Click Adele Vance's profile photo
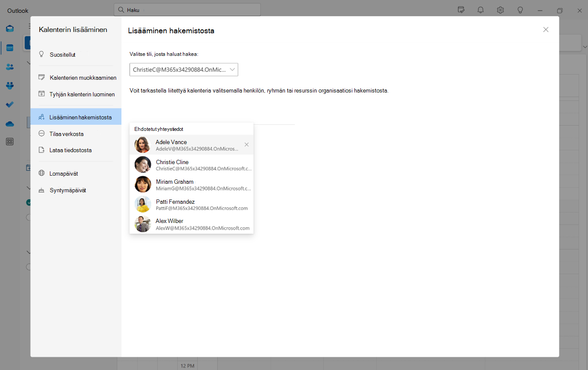The width and height of the screenshot is (588, 370). (142, 145)
